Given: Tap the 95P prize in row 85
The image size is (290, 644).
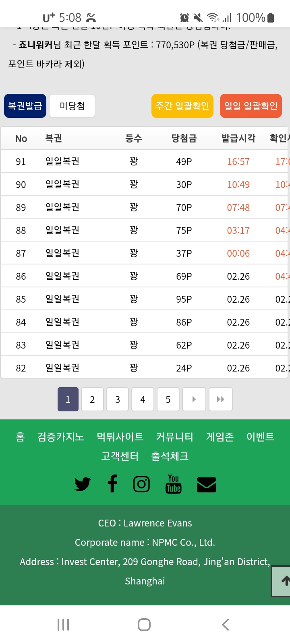Looking at the screenshot, I should click(x=184, y=299).
